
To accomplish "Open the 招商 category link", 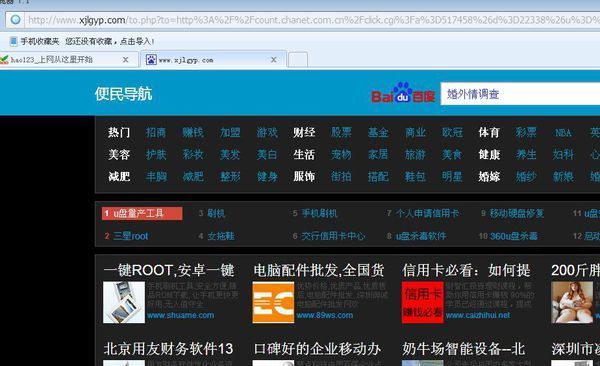I will (156, 132).
